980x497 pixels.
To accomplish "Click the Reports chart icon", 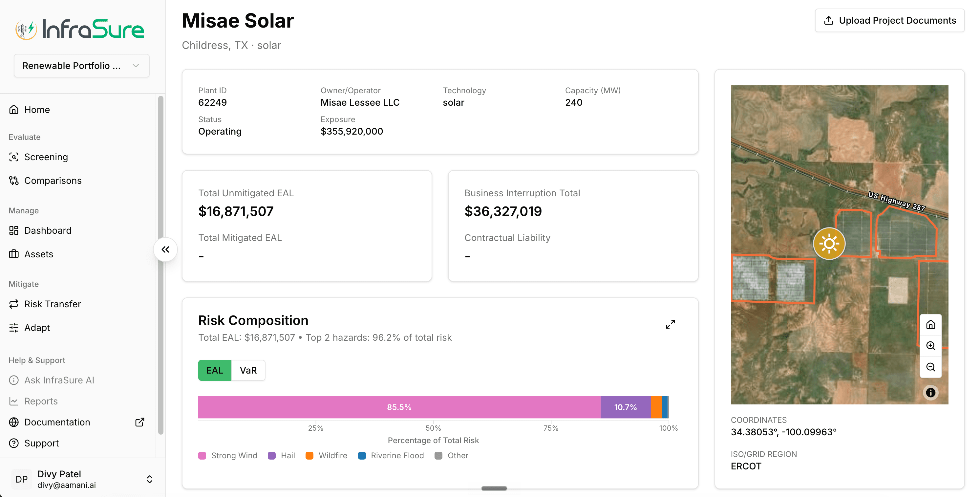I will [14, 401].
